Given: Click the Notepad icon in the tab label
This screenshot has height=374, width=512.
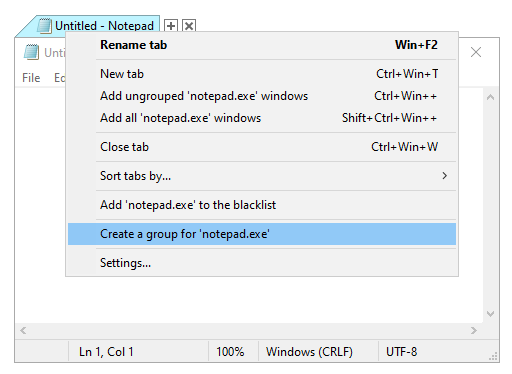Looking at the screenshot, I should 44,26.
